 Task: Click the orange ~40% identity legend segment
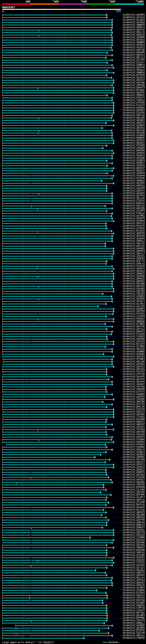coord(45,4)
